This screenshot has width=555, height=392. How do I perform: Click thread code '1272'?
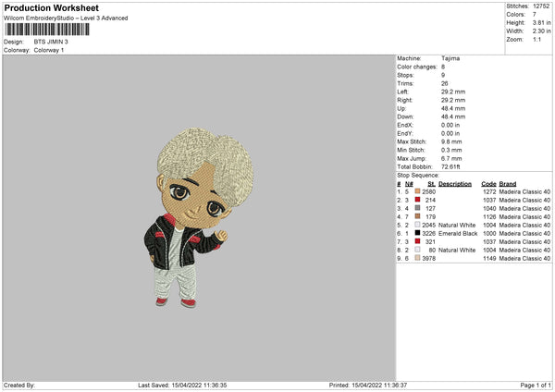[x=489, y=191]
